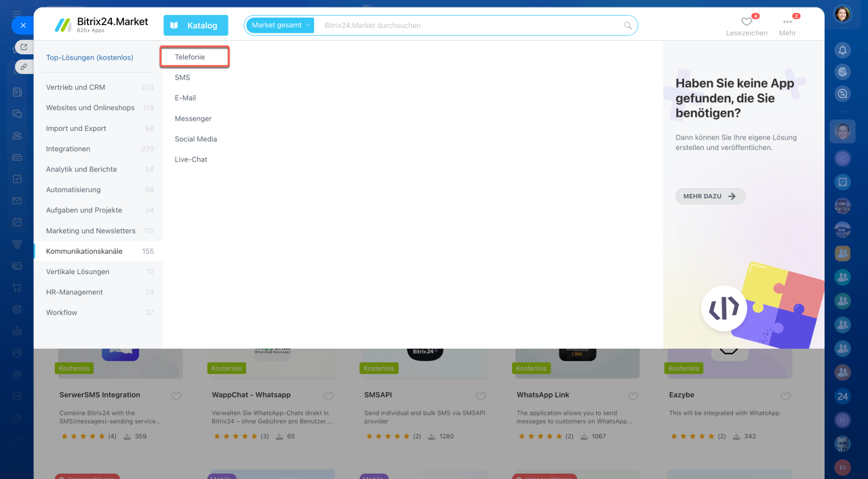Open calendar icon in left sidebar
The image size is (868, 479).
17,222
